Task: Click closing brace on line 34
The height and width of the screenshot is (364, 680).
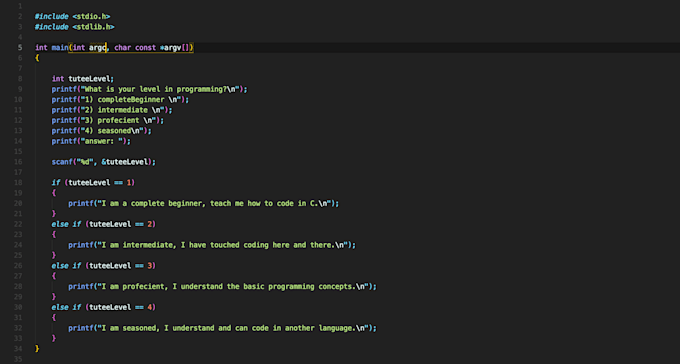Action: click(37, 349)
